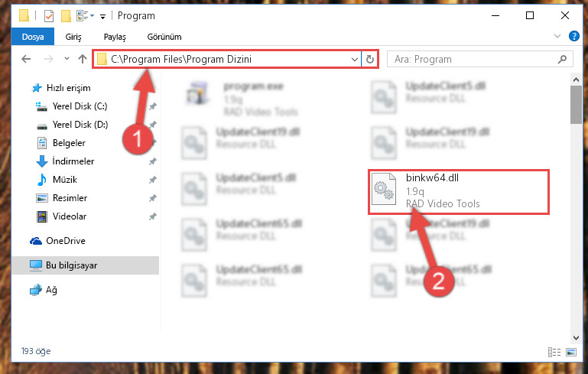
Task: Open recent locations dropdown arrow
Action: tap(67, 59)
